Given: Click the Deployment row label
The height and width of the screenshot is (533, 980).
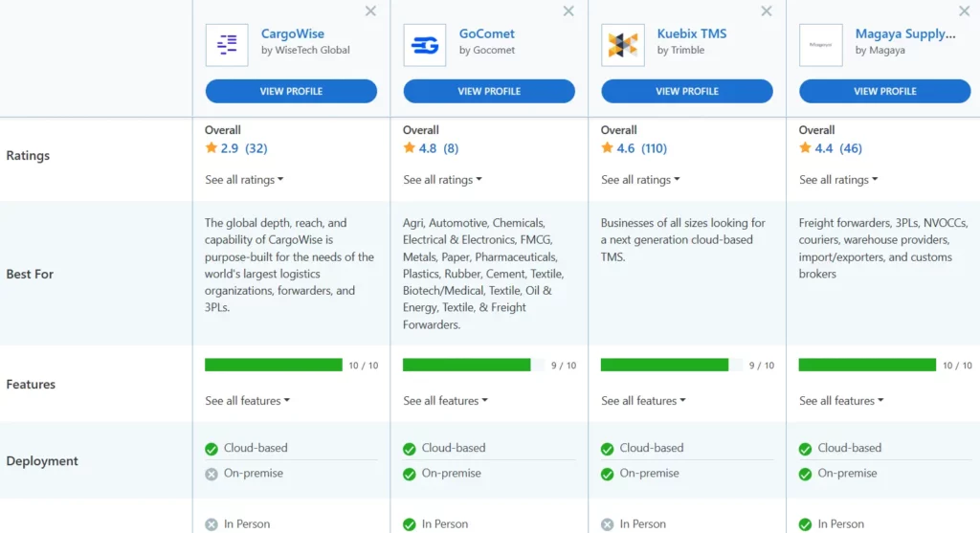Looking at the screenshot, I should point(42,461).
